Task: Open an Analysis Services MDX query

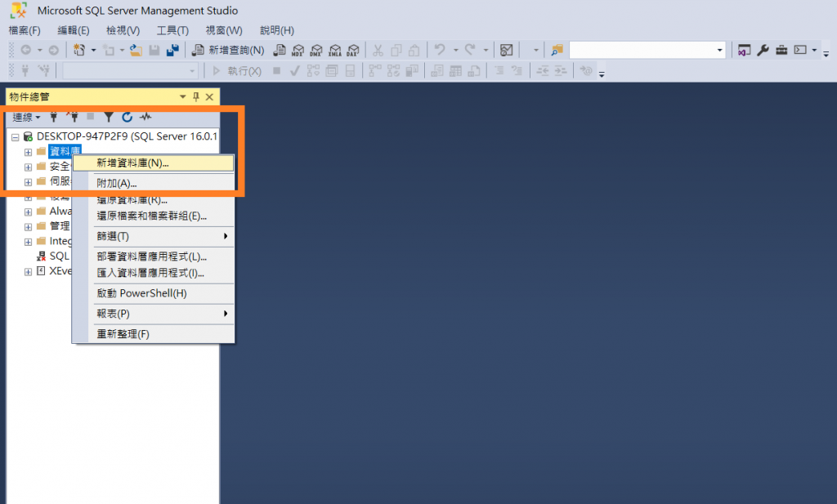Action: pyautogui.click(x=298, y=50)
